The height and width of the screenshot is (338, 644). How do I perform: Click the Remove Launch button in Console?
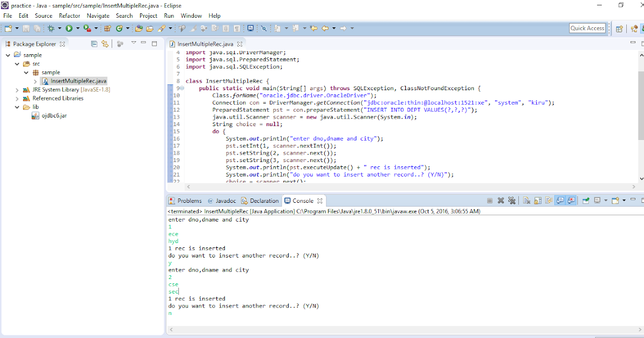pyautogui.click(x=501, y=200)
